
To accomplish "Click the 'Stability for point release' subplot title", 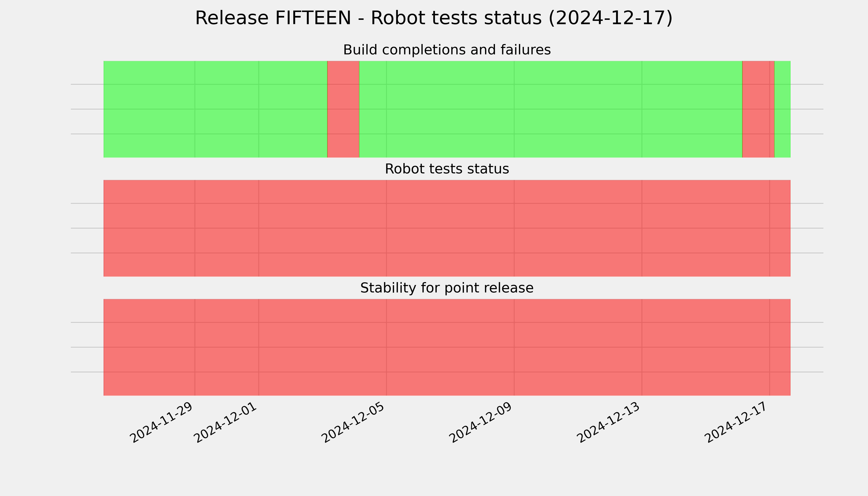I will click(447, 288).
